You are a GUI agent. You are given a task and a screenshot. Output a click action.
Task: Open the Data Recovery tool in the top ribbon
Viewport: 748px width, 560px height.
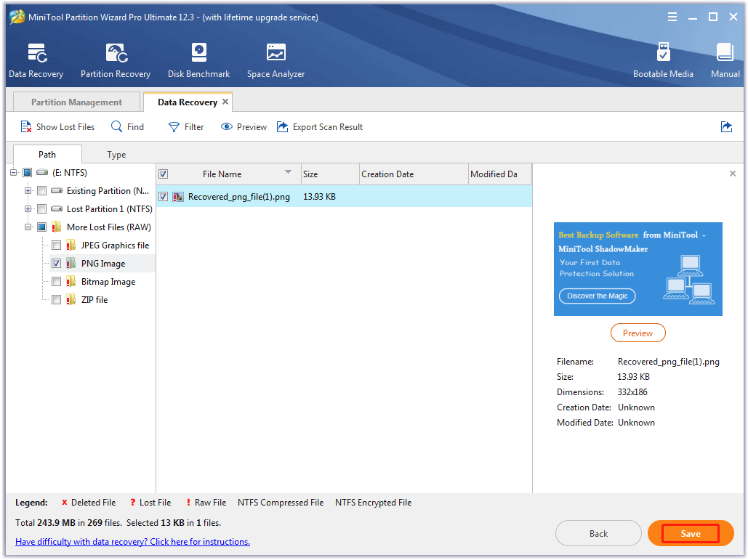pyautogui.click(x=36, y=60)
